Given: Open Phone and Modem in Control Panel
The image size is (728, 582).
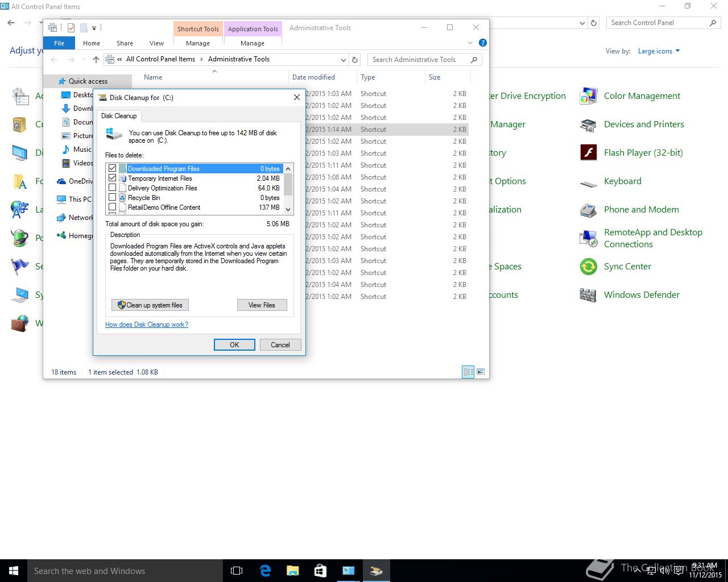Looking at the screenshot, I should [629, 210].
